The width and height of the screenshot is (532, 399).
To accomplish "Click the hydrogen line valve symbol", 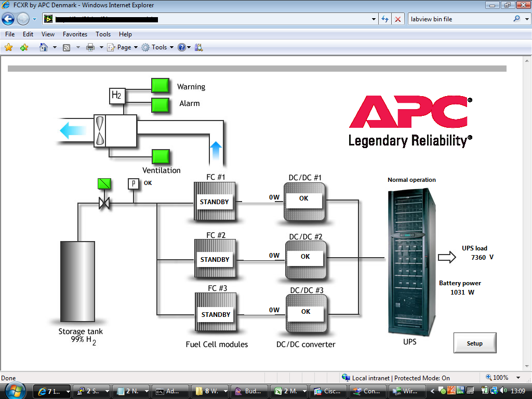I will tap(104, 203).
